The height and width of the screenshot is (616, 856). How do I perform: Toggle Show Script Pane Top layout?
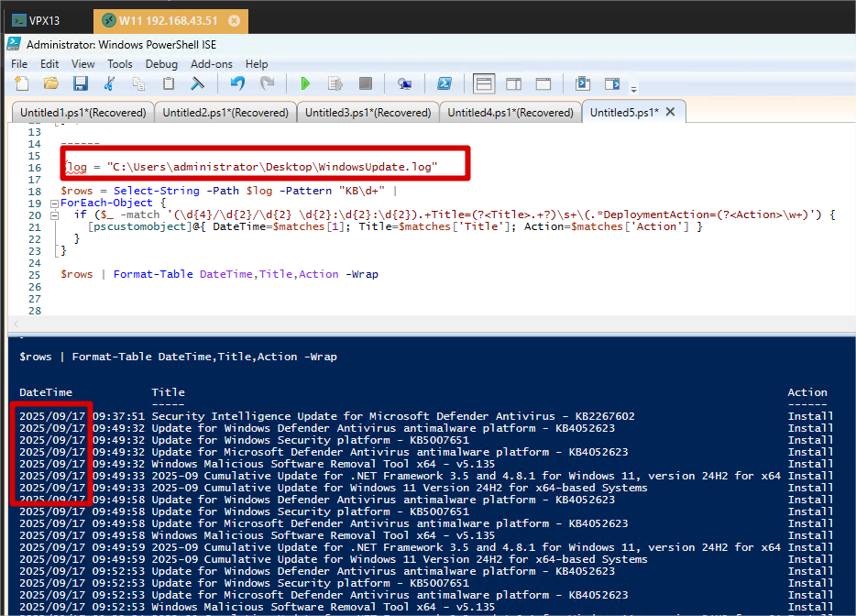[x=484, y=84]
